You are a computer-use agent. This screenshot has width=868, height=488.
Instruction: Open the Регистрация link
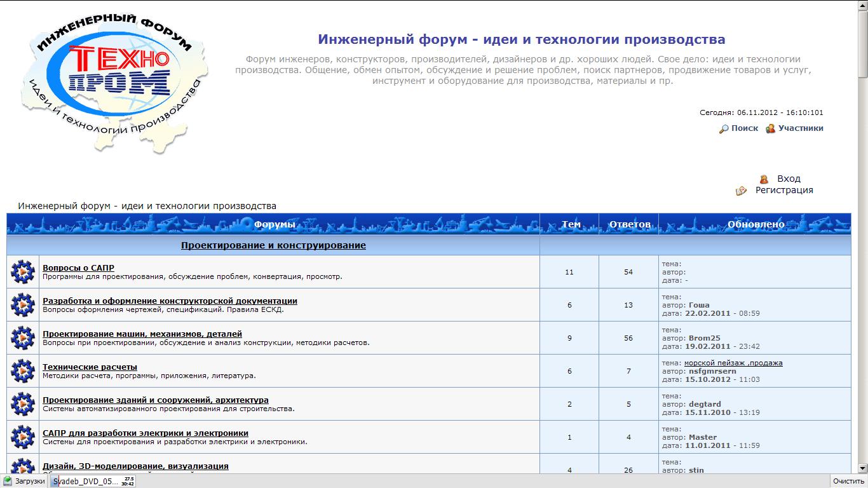(x=784, y=190)
